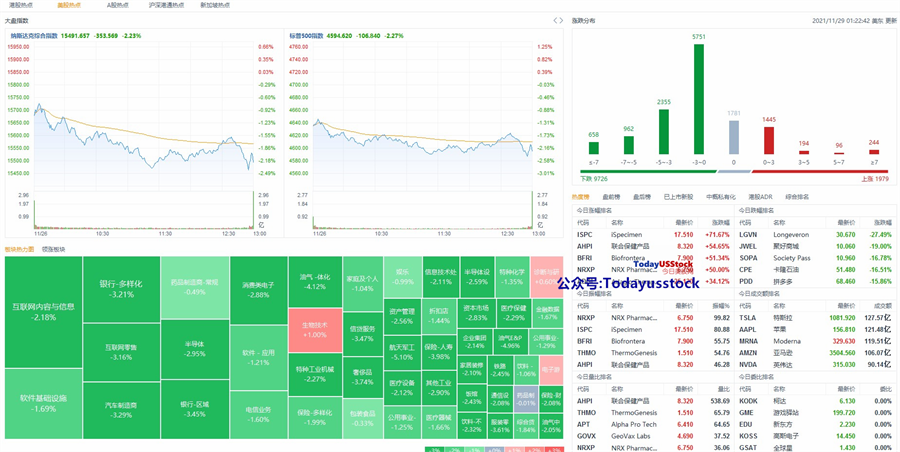Select the PDD 拼多多 row
900x452 pixels.
816,281
